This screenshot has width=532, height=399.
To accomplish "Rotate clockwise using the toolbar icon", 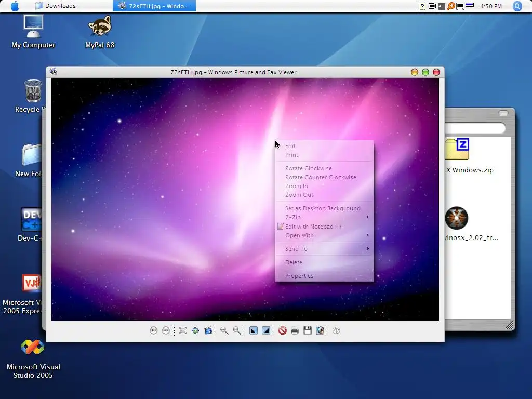I will [254, 330].
